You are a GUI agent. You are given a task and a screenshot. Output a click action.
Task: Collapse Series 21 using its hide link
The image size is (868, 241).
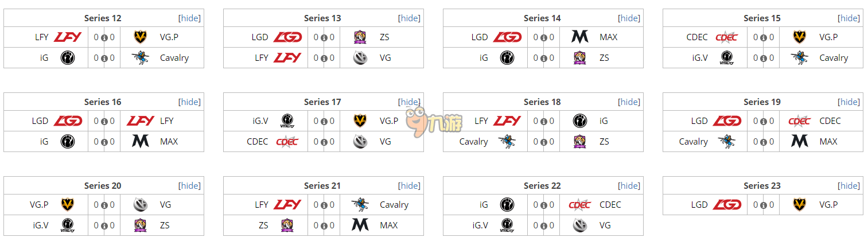point(410,186)
